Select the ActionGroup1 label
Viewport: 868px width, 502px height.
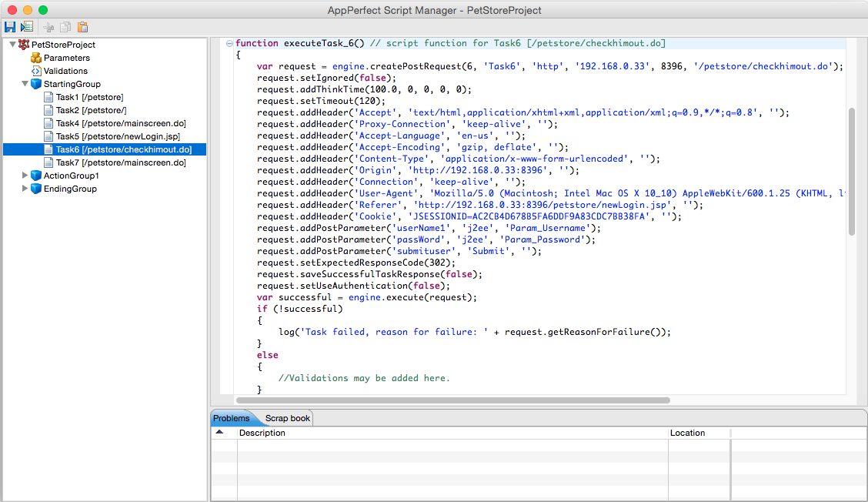tap(72, 175)
